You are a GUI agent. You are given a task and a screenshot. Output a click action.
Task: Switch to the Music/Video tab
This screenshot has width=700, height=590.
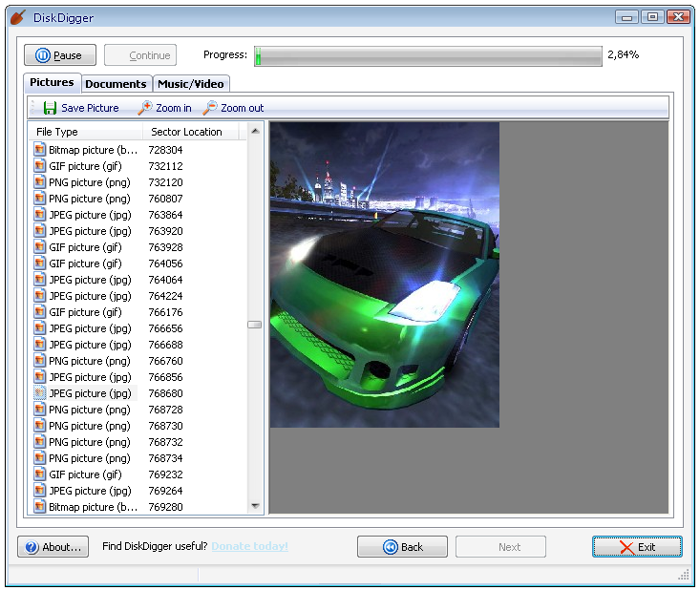190,84
